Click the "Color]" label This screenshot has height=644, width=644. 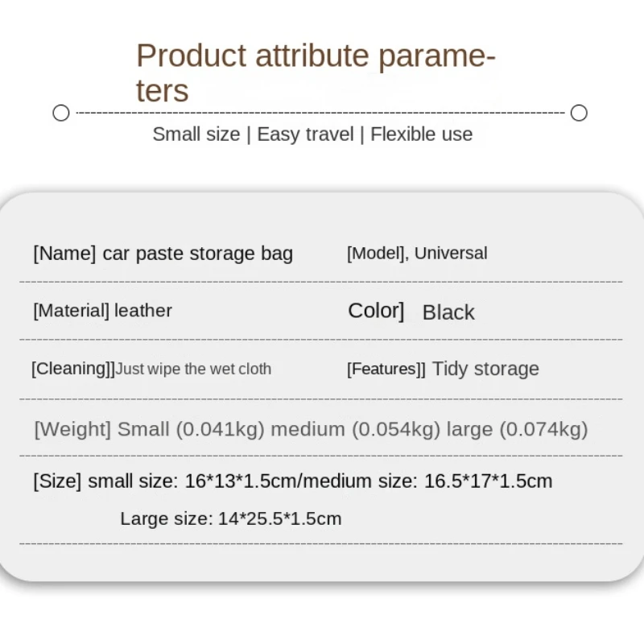coord(376,311)
